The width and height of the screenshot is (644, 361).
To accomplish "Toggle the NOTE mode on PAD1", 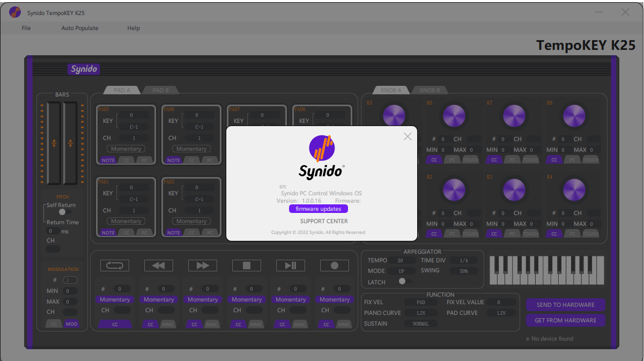I will (108, 233).
